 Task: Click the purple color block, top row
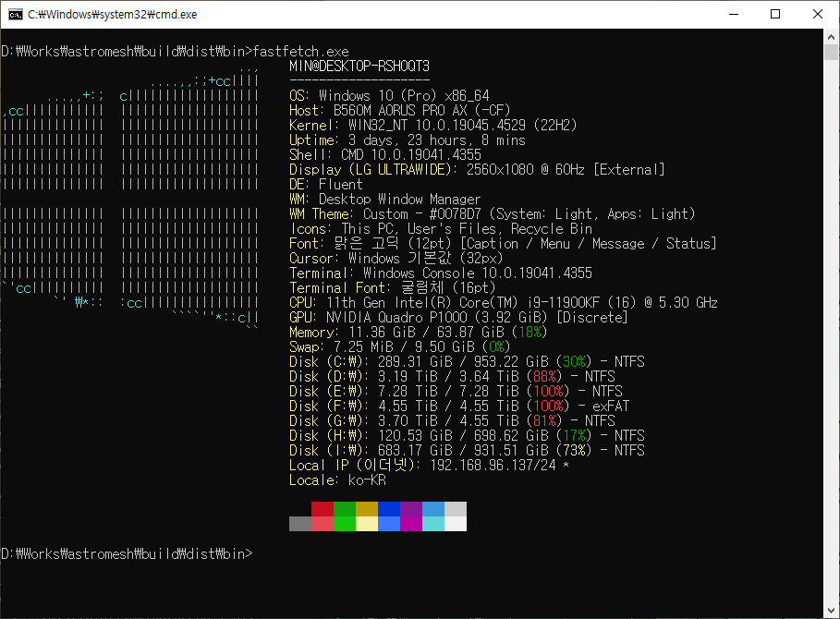[411, 509]
